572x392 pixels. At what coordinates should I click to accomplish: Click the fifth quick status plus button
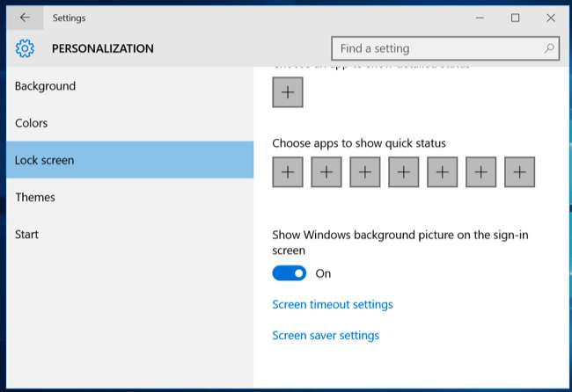(443, 172)
